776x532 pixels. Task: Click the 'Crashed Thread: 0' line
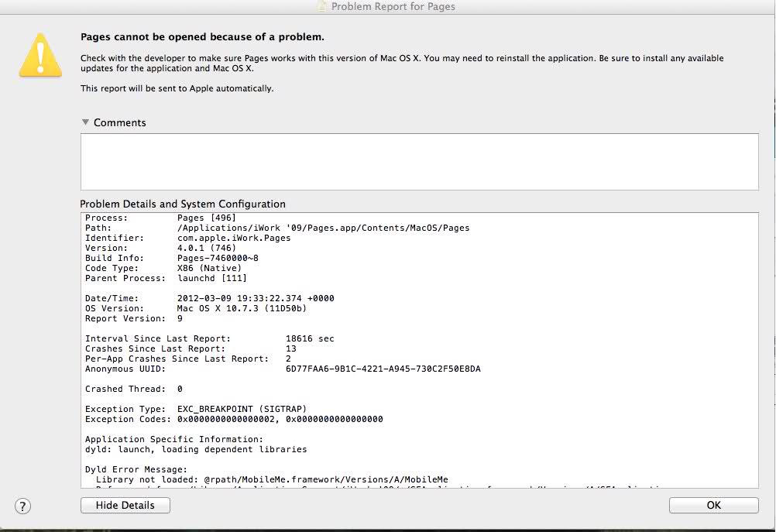[134, 389]
